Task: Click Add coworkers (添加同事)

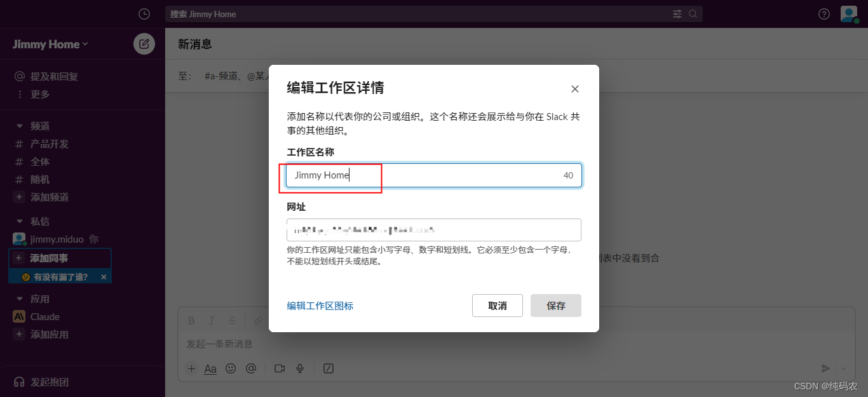Action: 60,258
